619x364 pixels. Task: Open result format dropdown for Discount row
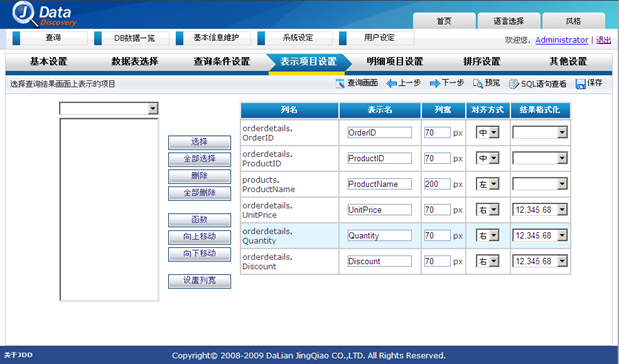pos(540,261)
